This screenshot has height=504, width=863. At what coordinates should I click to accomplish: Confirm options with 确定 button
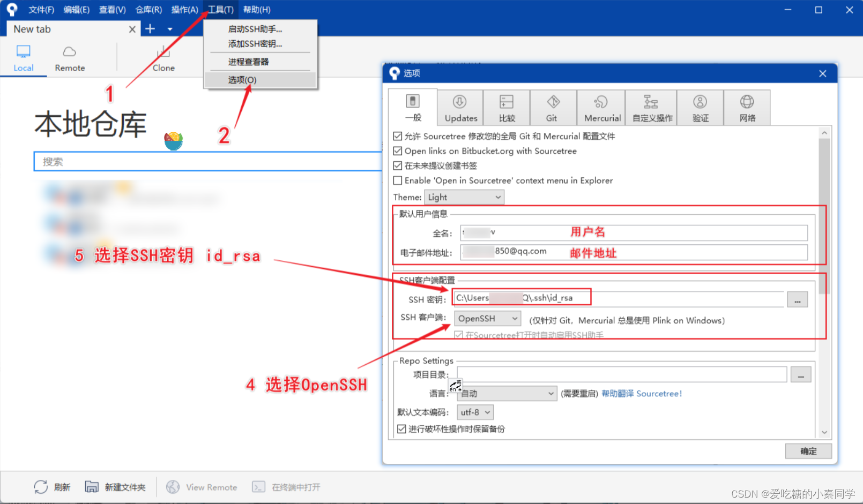[x=808, y=451]
